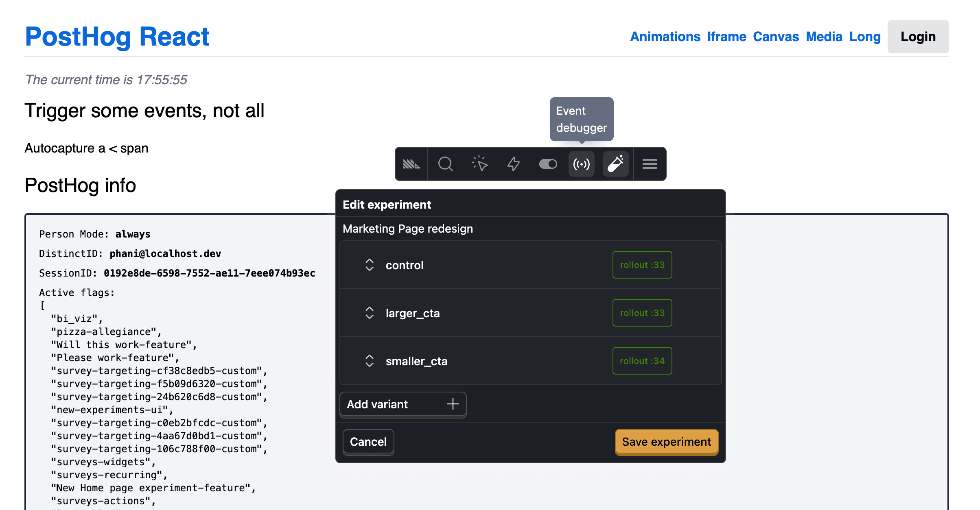This screenshot has height=510, width=980.
Task: Open the Event debugger broadcast icon
Action: click(x=582, y=164)
